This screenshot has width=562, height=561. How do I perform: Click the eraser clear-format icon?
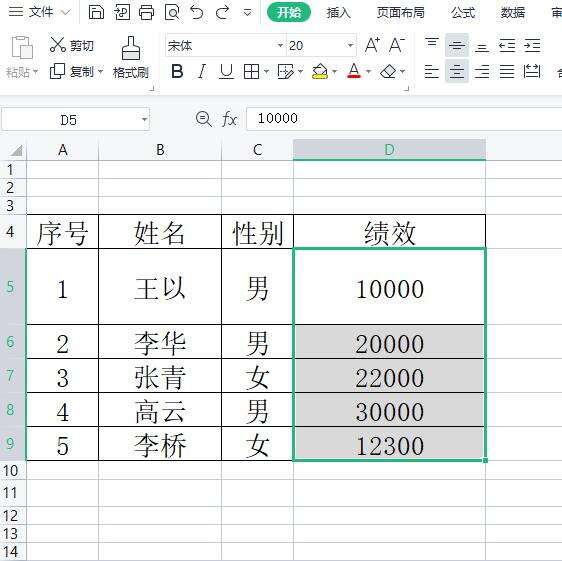coord(387,71)
